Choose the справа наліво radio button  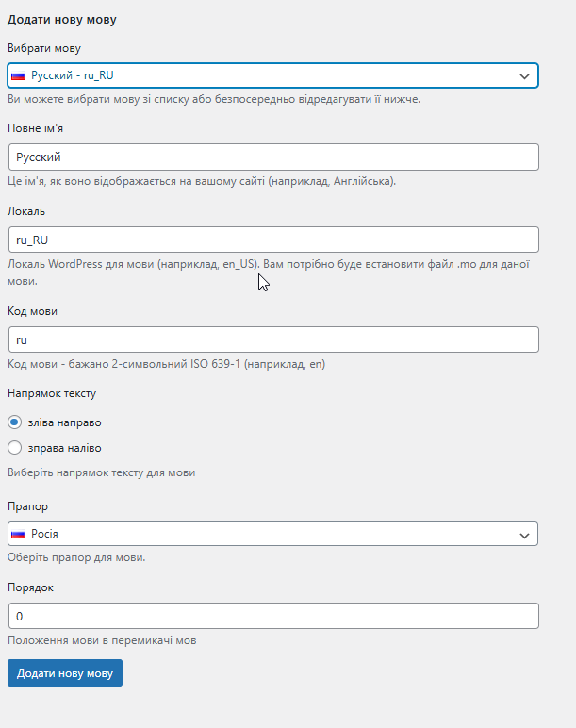coord(14,448)
